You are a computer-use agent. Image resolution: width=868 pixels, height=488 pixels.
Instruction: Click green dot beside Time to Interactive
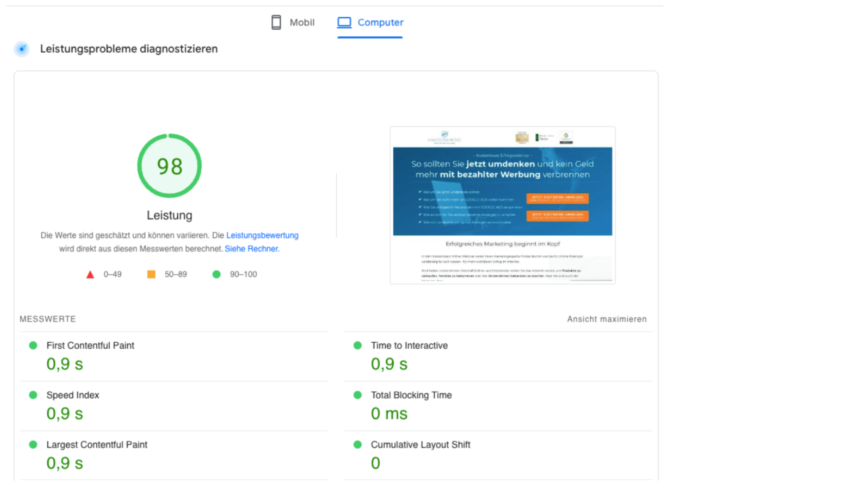coord(357,346)
